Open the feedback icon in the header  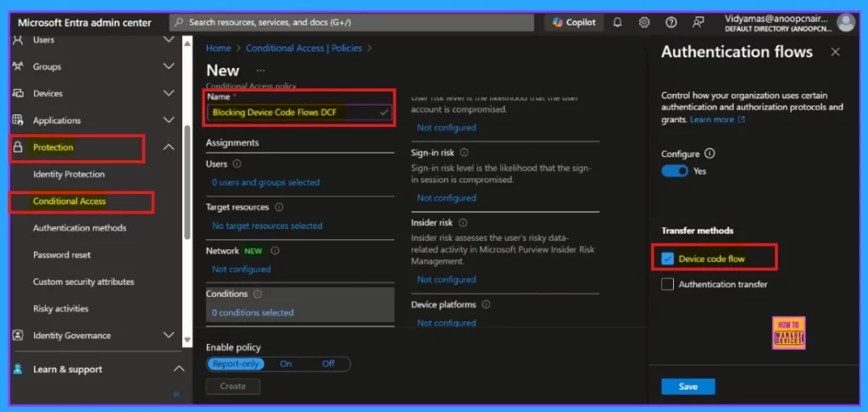coord(698,23)
